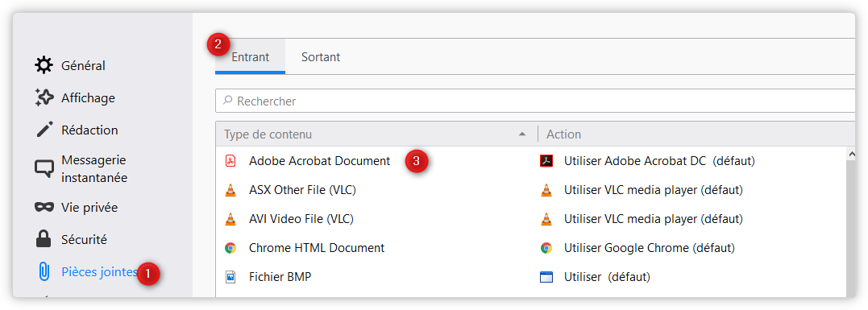Screen dimensions: 868x310
Task: Open action dropdown 'Utiliser Adobe Acrobat DC (défaut)'
Action: (x=659, y=161)
